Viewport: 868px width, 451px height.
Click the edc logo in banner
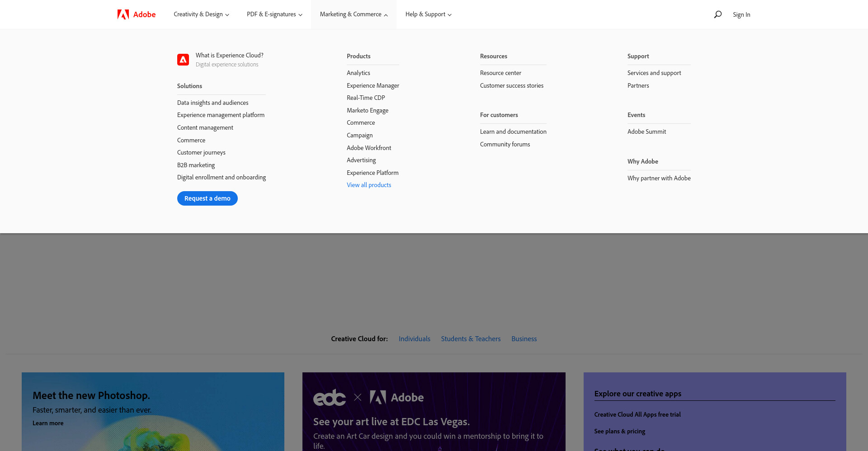click(x=330, y=397)
